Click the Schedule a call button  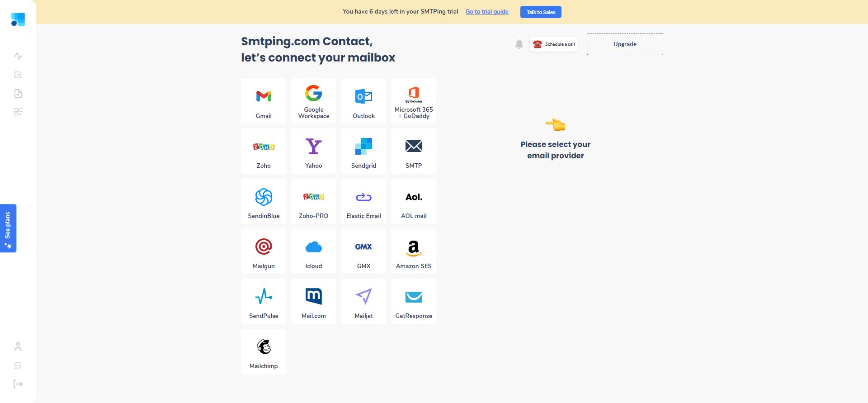click(554, 44)
